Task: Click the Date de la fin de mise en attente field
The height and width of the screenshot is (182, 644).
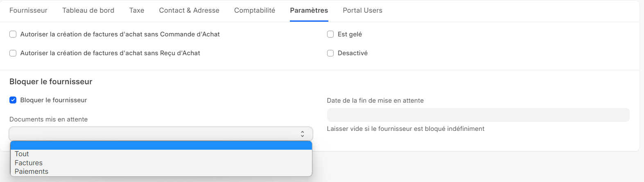Action: 478,115
